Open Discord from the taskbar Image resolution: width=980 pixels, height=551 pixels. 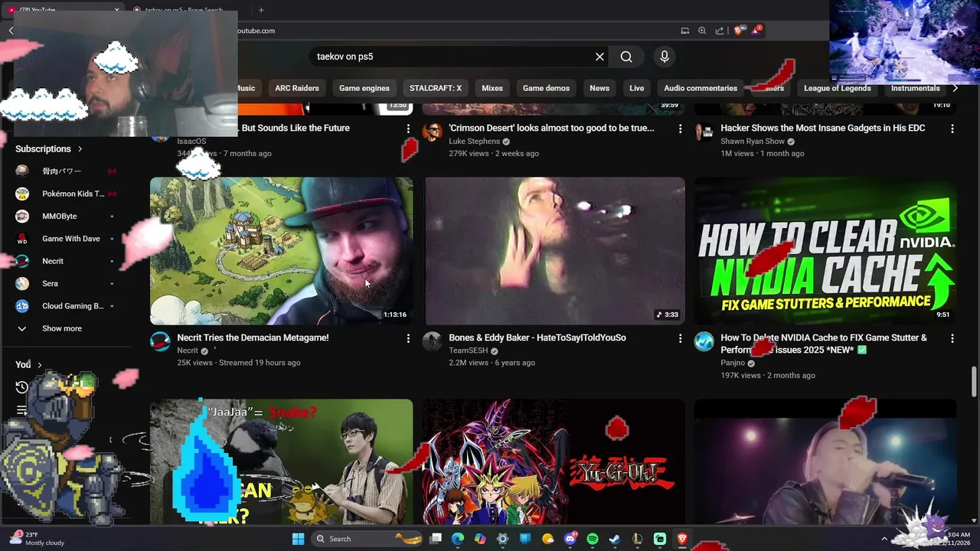[x=570, y=539]
